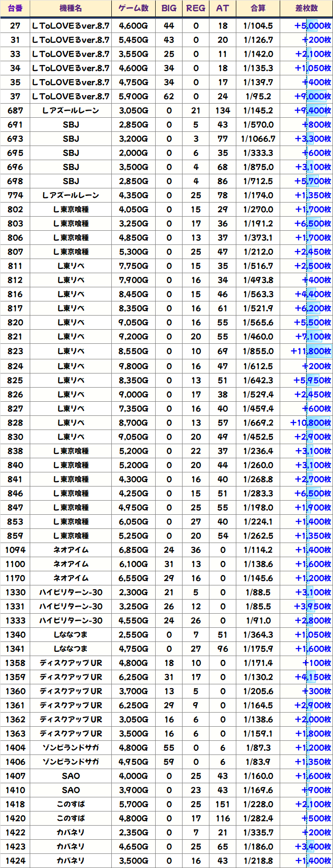The image size is (333, 868).
Task: Click Lななつま in row 1341
Action: 71,649
